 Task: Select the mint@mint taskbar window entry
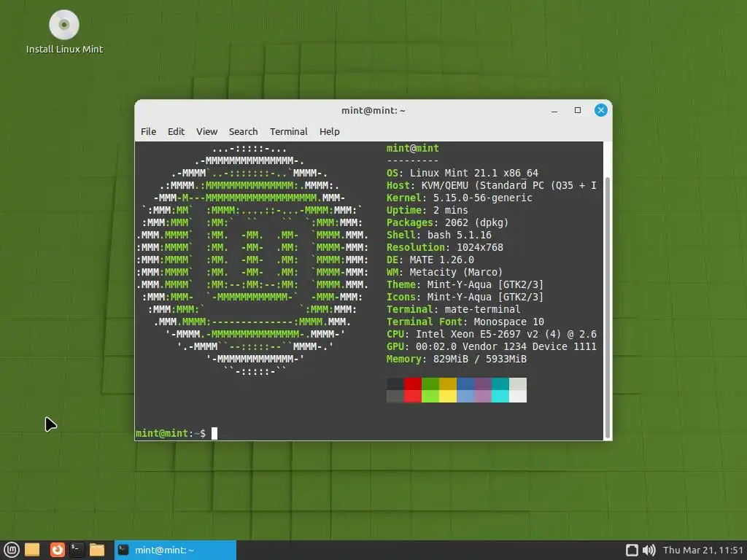[x=175, y=550]
